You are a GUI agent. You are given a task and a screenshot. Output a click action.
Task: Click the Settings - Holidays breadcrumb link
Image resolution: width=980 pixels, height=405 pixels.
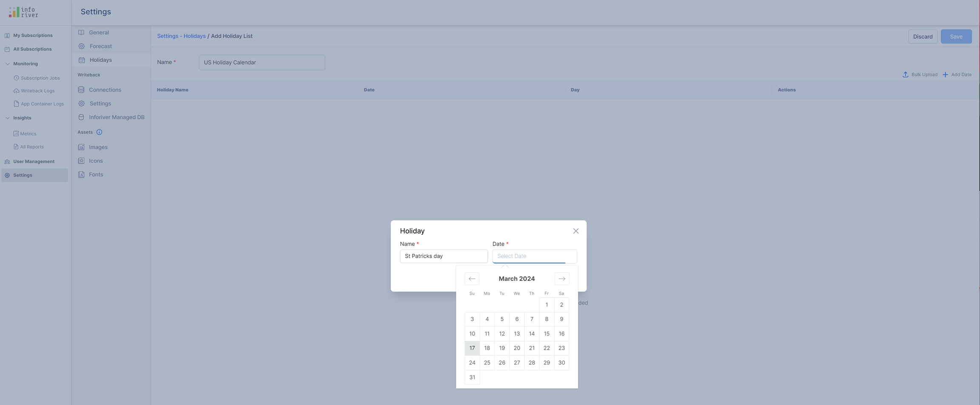point(181,36)
